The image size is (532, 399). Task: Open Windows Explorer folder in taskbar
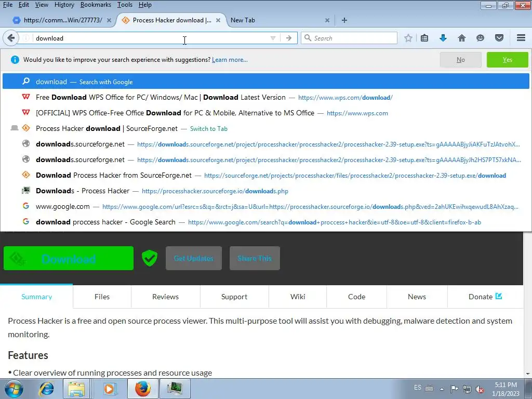tap(77, 389)
